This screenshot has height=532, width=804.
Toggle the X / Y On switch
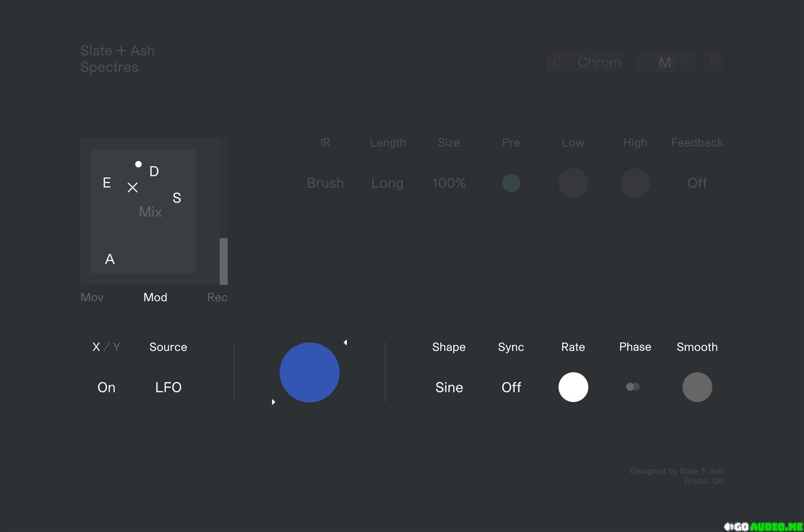pos(106,387)
